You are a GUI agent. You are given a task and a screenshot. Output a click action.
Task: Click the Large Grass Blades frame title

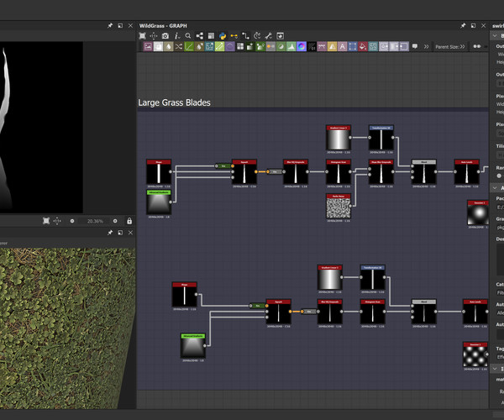point(174,102)
